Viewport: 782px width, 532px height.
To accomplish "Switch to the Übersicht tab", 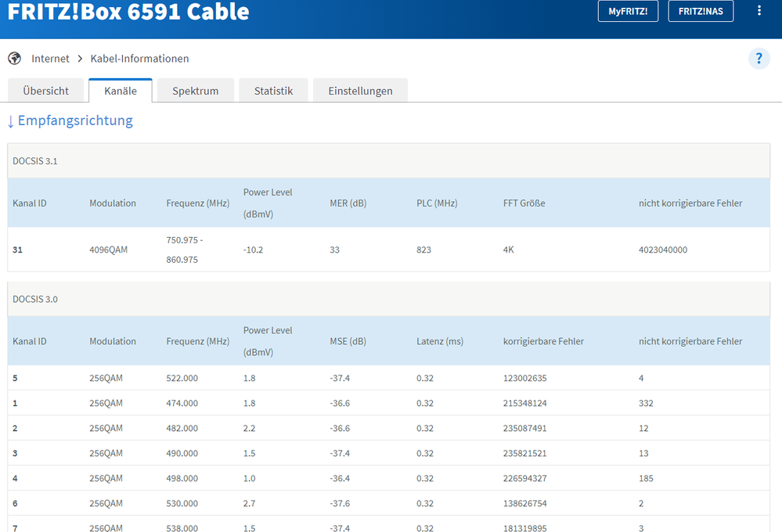I will click(x=46, y=91).
